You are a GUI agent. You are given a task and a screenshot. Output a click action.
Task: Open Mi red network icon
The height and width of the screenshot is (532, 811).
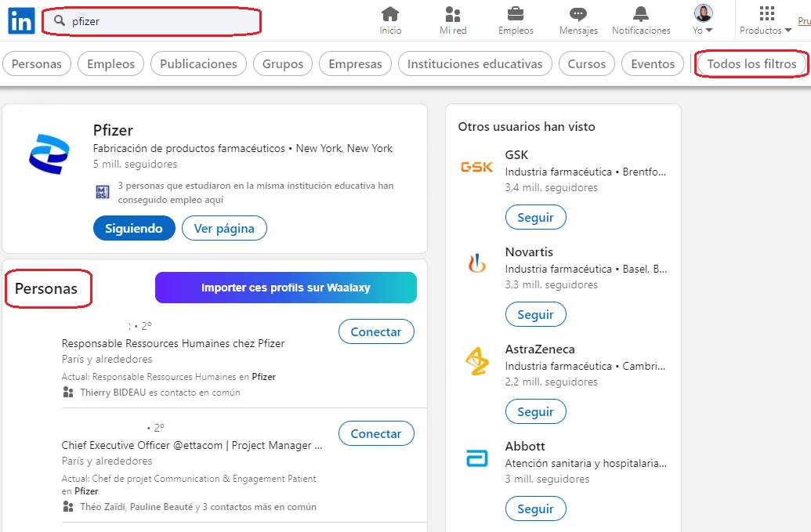453,14
